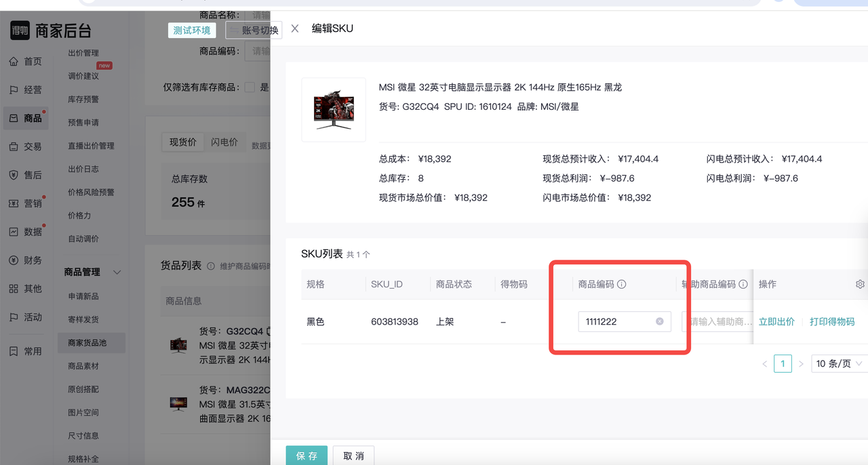
Task: Open 出价管理 menu item
Action: [x=83, y=53]
